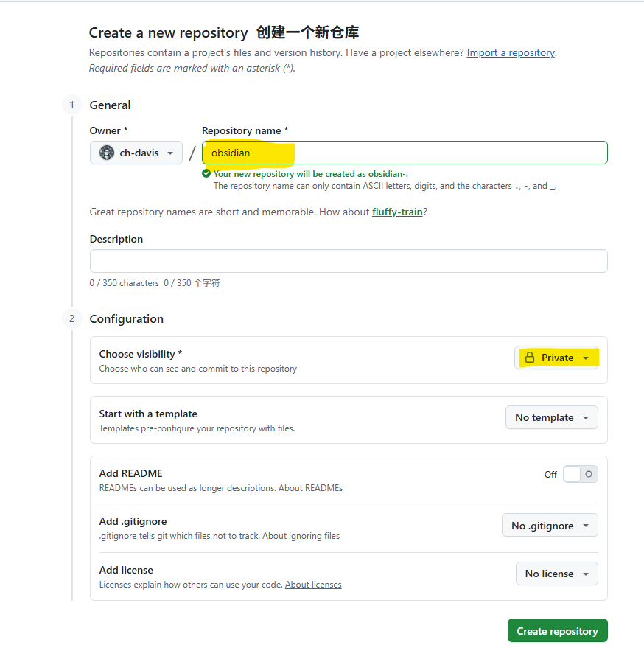The height and width of the screenshot is (648, 644).
Task: Open the About licenses link
Action: coord(313,585)
